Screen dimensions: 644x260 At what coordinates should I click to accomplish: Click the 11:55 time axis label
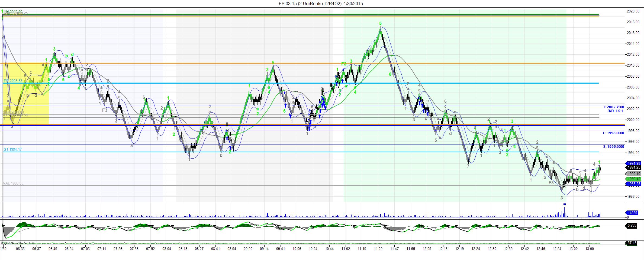[x=411, y=249]
